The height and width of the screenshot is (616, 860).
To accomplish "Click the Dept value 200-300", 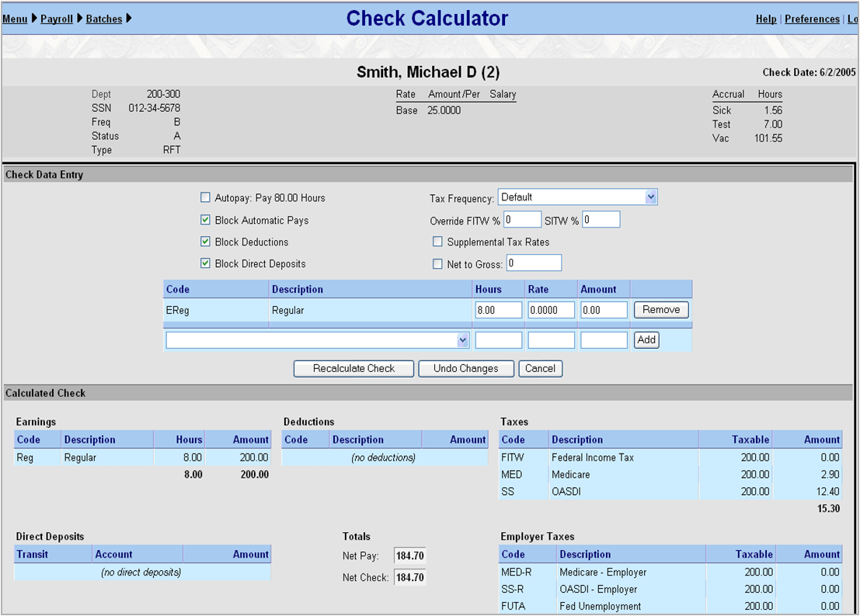I will (x=163, y=94).
